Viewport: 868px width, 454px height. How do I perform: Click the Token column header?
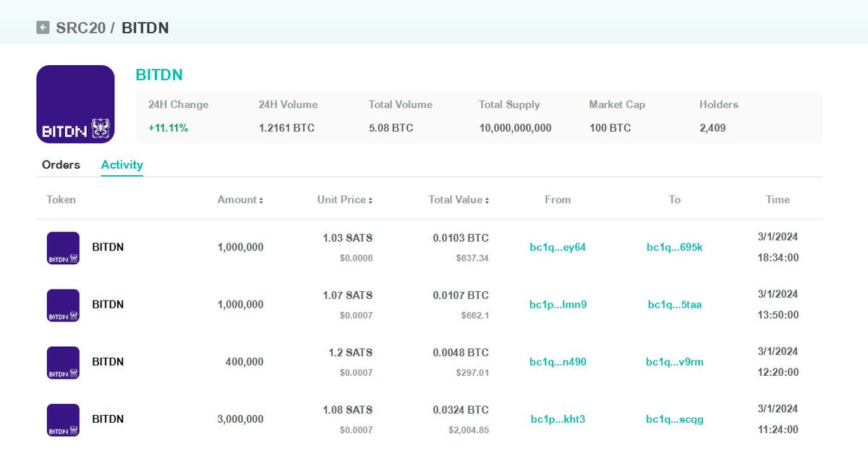tap(61, 200)
